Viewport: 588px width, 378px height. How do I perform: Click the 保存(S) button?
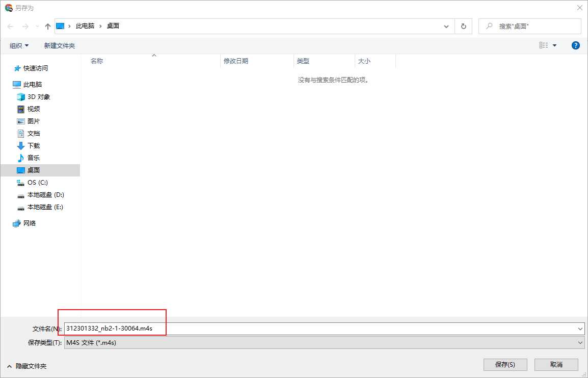505,365
